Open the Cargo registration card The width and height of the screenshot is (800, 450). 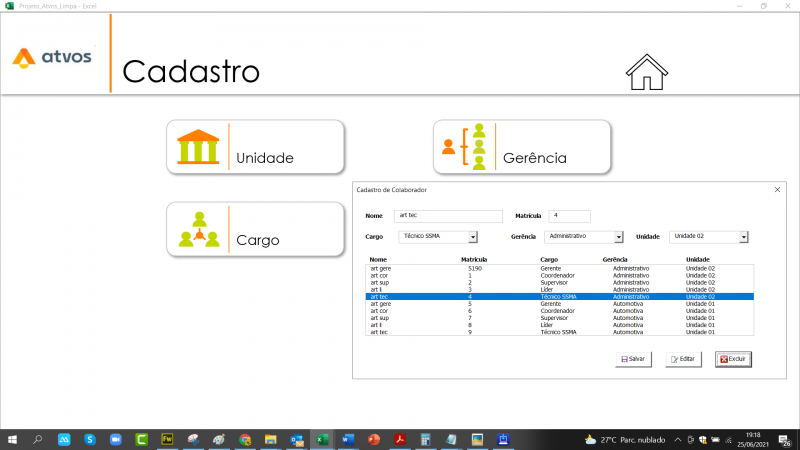(x=255, y=229)
